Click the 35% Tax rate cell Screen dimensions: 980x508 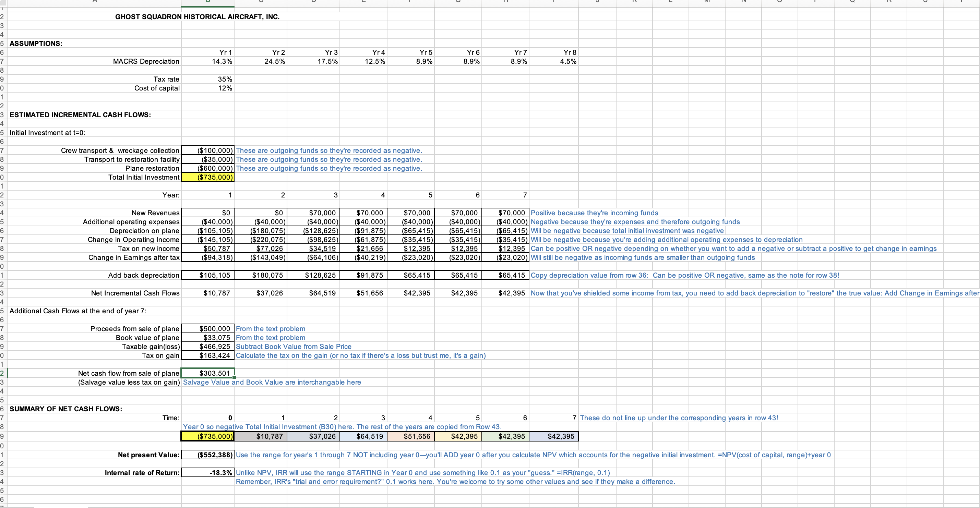point(225,79)
